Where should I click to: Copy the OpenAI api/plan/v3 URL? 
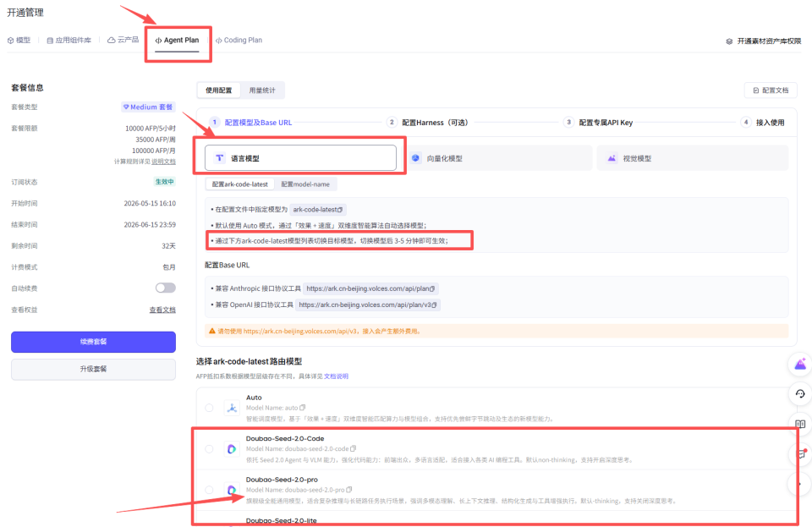click(x=434, y=305)
